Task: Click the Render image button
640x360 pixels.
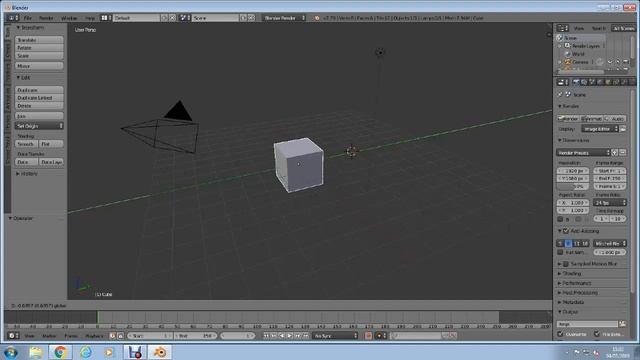Action: click(569, 119)
